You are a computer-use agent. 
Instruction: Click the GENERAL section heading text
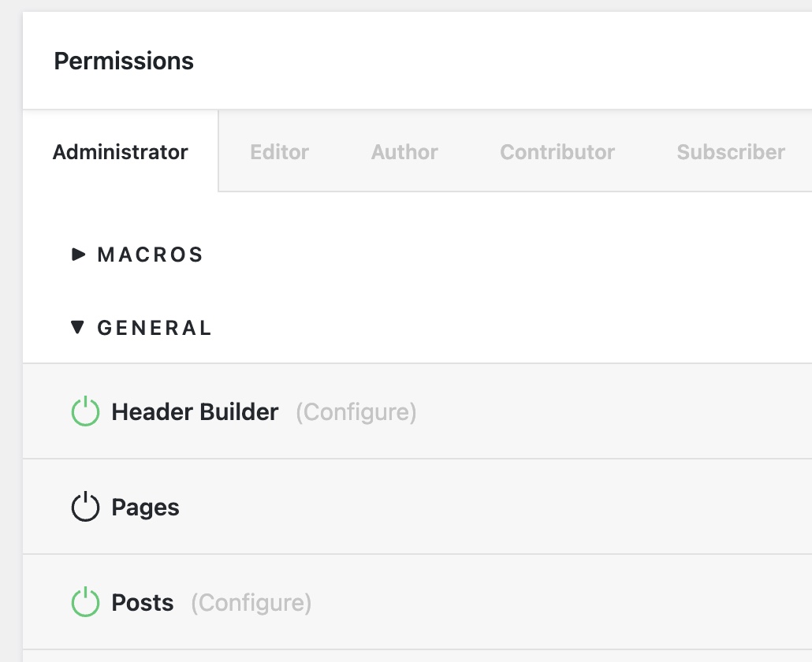point(155,328)
